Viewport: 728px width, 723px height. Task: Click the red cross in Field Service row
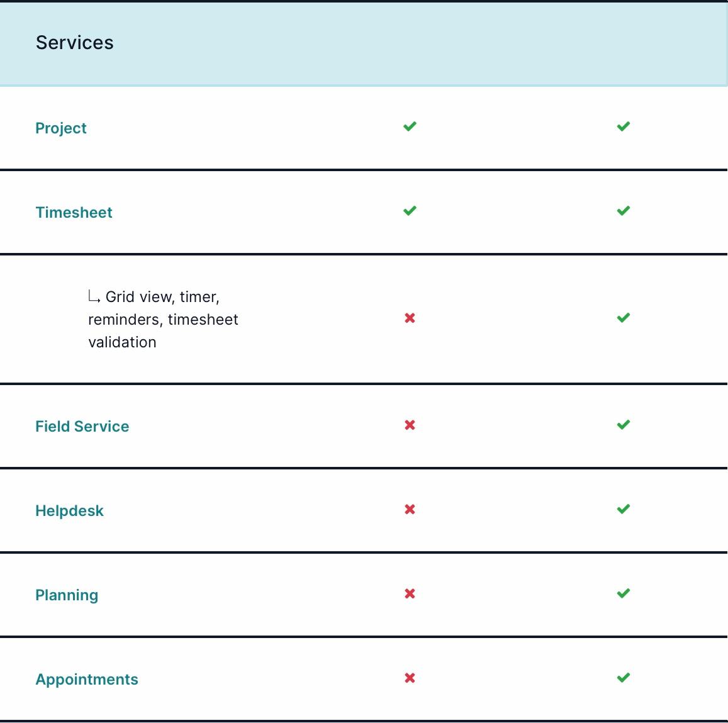[x=410, y=425]
